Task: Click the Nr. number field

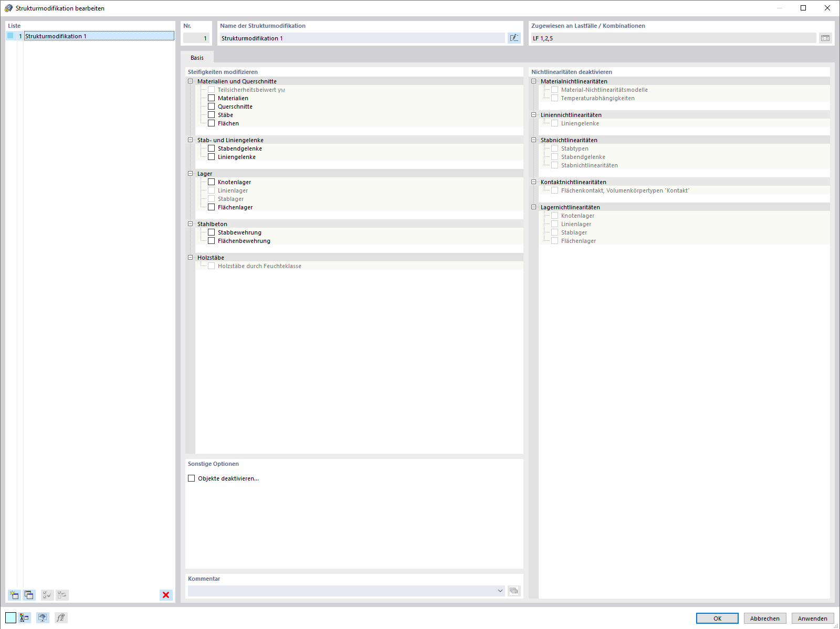Action: point(196,38)
